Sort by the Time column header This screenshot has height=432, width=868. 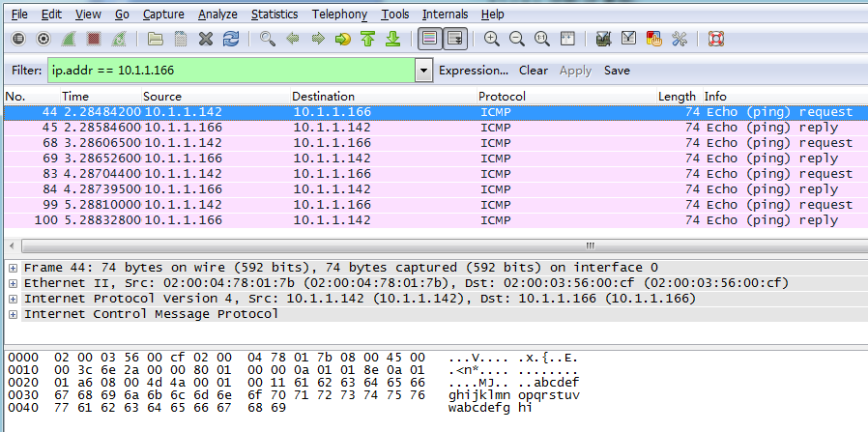point(101,97)
